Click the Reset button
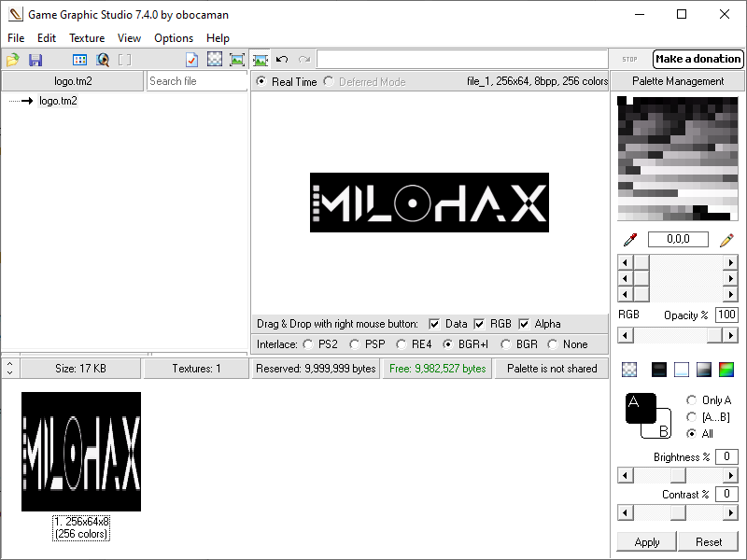This screenshot has width=747, height=560. 709,542
